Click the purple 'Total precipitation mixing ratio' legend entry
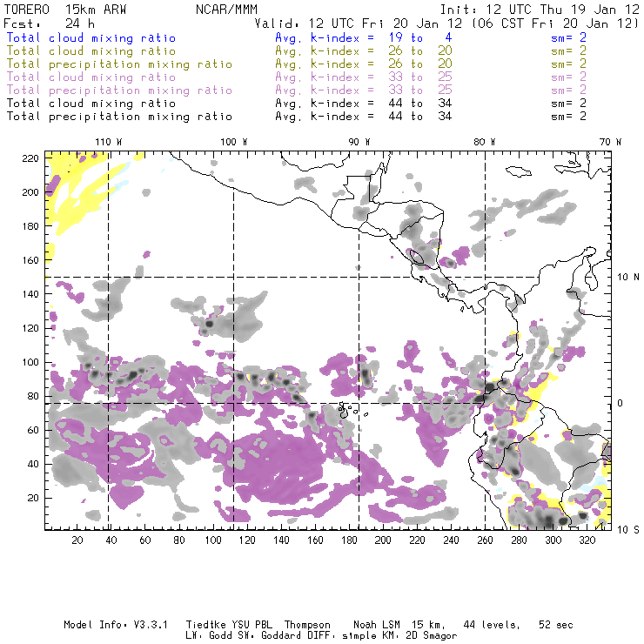 tap(119, 91)
